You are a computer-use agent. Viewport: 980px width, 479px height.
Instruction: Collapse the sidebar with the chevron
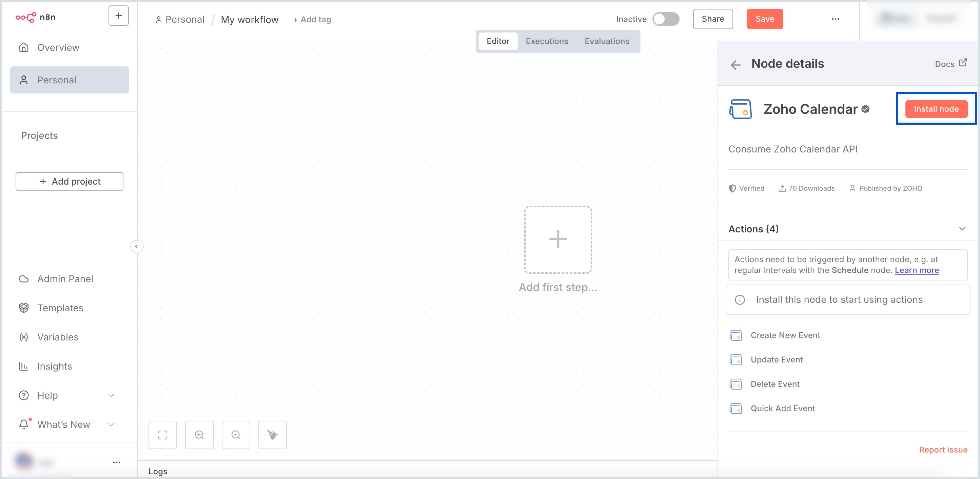point(137,247)
